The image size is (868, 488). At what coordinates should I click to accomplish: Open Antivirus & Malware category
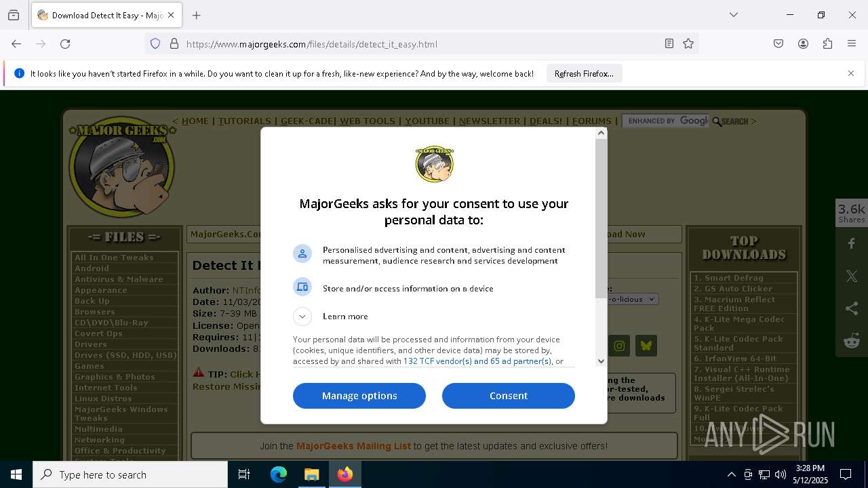(119, 279)
